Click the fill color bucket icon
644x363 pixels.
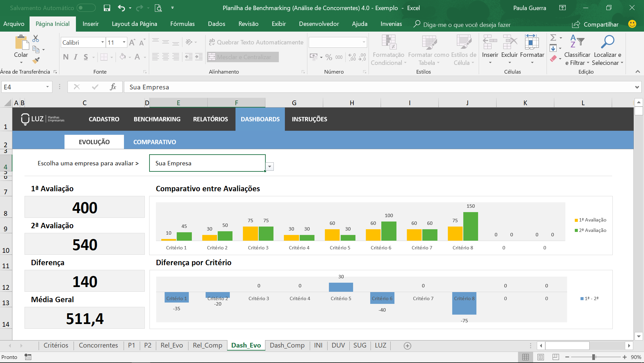(x=123, y=57)
